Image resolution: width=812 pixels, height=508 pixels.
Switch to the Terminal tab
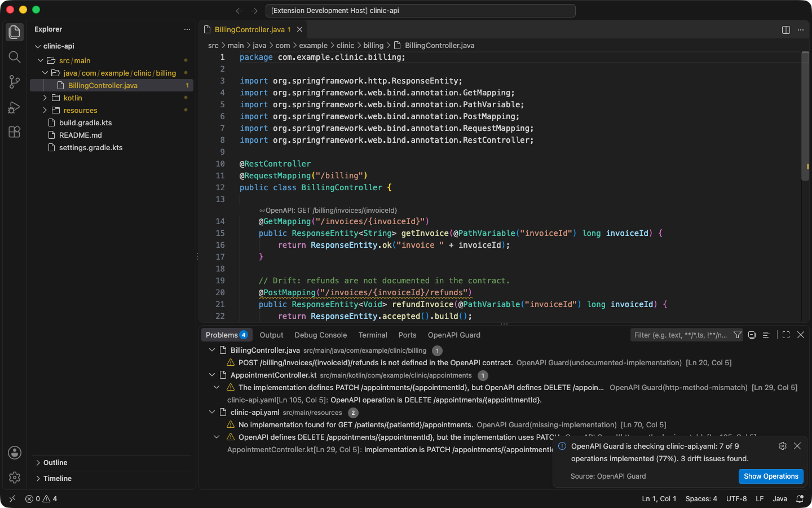pyautogui.click(x=373, y=335)
